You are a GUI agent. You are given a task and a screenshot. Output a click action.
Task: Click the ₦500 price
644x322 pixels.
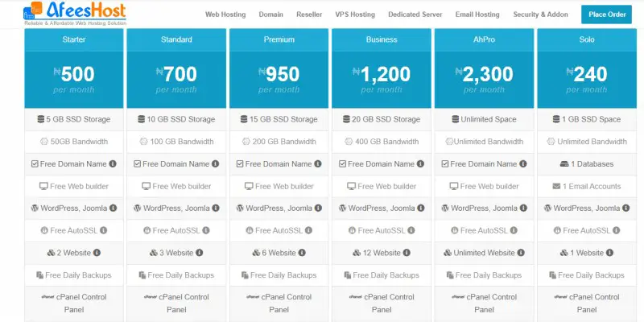tap(74, 74)
